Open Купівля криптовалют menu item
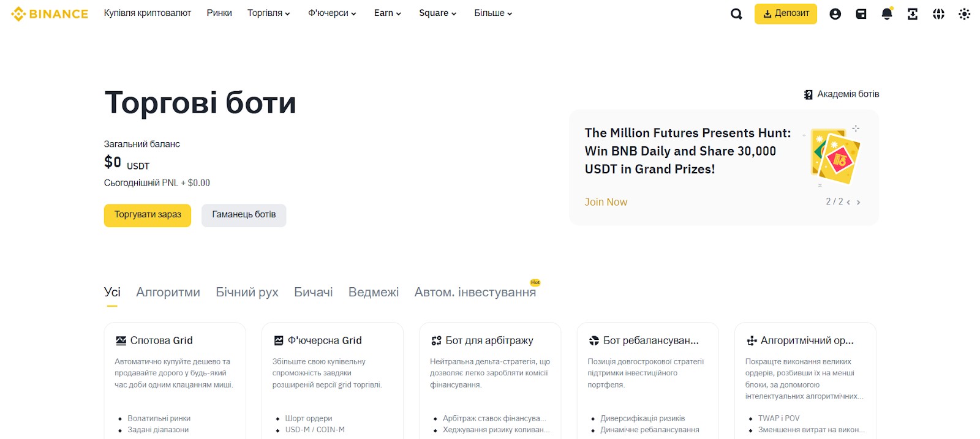This screenshot has height=439, width=980. click(148, 13)
